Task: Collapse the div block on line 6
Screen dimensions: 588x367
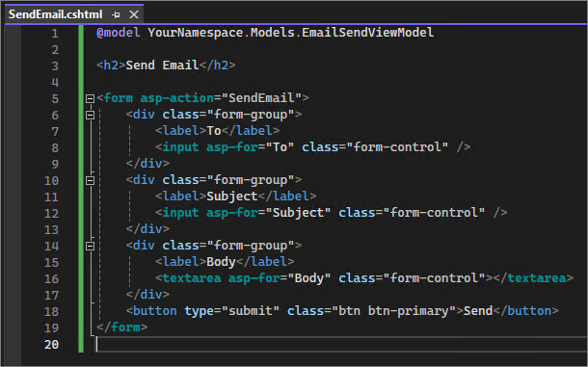Action: pos(90,115)
